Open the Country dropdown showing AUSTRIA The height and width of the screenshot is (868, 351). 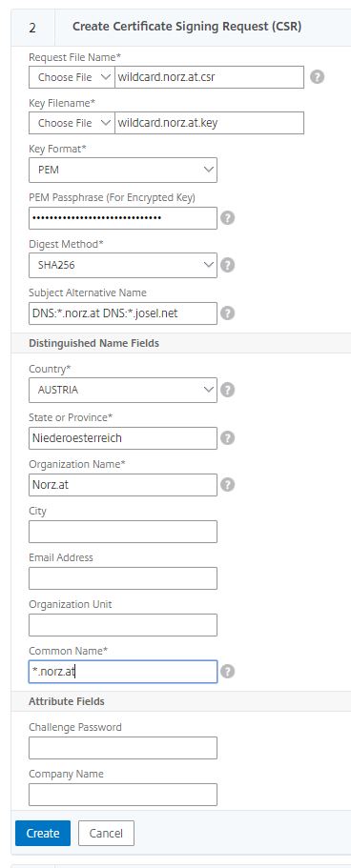[x=123, y=390]
